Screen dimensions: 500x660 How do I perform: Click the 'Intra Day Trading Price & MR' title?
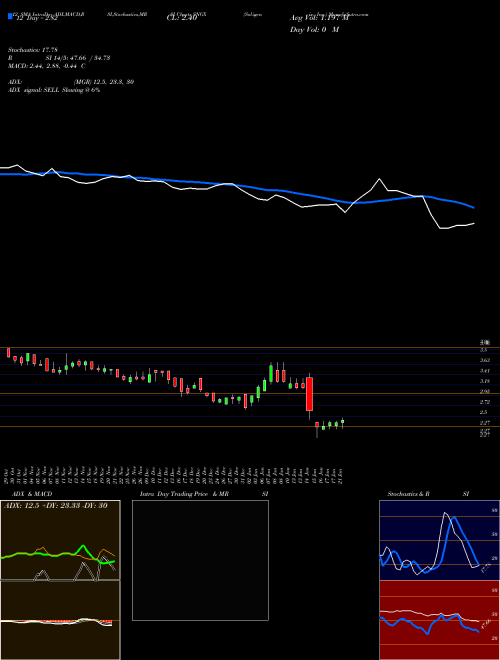click(184, 494)
